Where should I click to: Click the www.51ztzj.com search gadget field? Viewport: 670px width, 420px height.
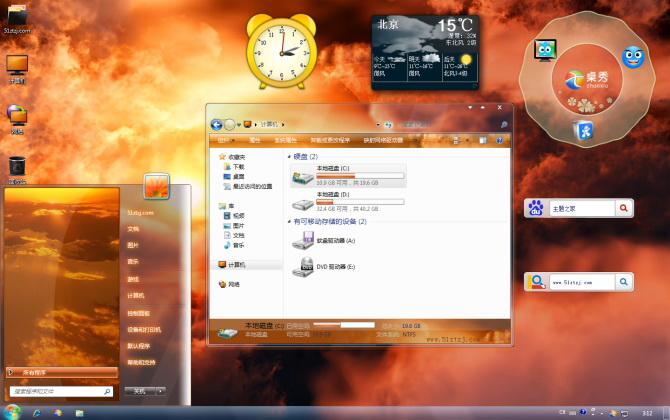tap(582, 282)
